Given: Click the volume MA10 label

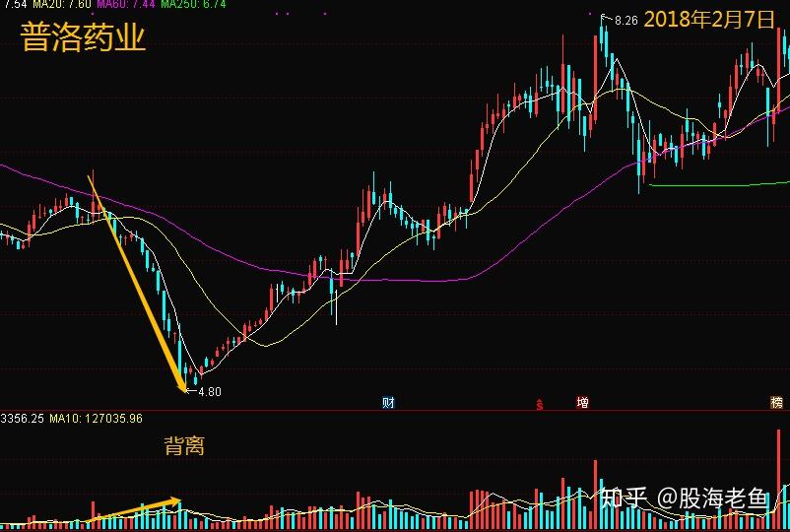Looking at the screenshot, I should [x=96, y=418].
